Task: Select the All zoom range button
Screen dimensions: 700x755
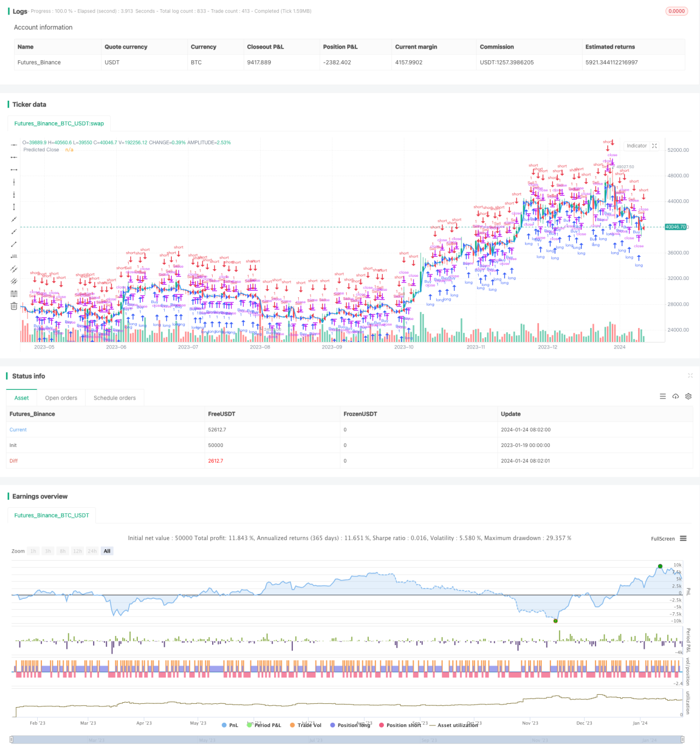Action: (x=107, y=551)
